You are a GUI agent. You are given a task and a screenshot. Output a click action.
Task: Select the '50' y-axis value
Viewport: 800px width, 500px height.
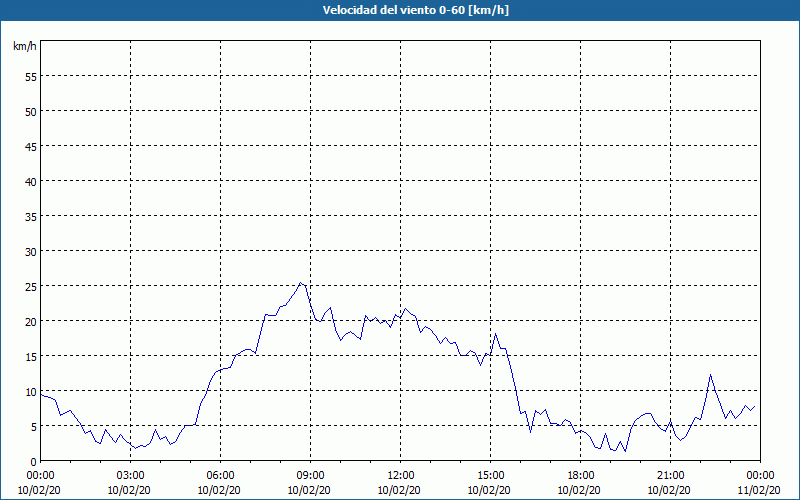click(x=31, y=112)
